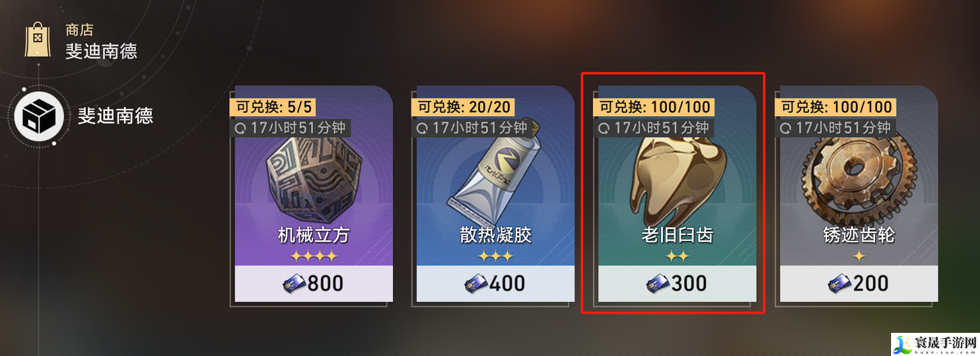Click the 商店 header title

pos(79,30)
